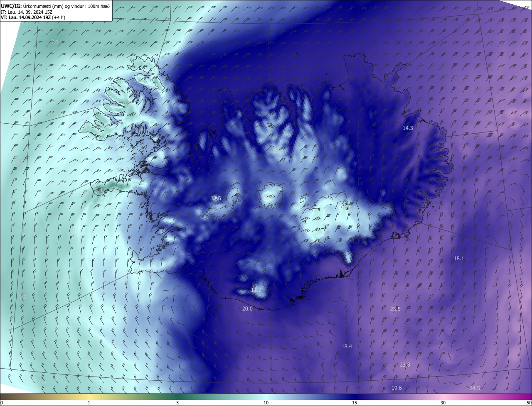Click the 14.3 value label in northeast Iceland
The width and height of the screenshot is (532, 406).
(x=408, y=128)
